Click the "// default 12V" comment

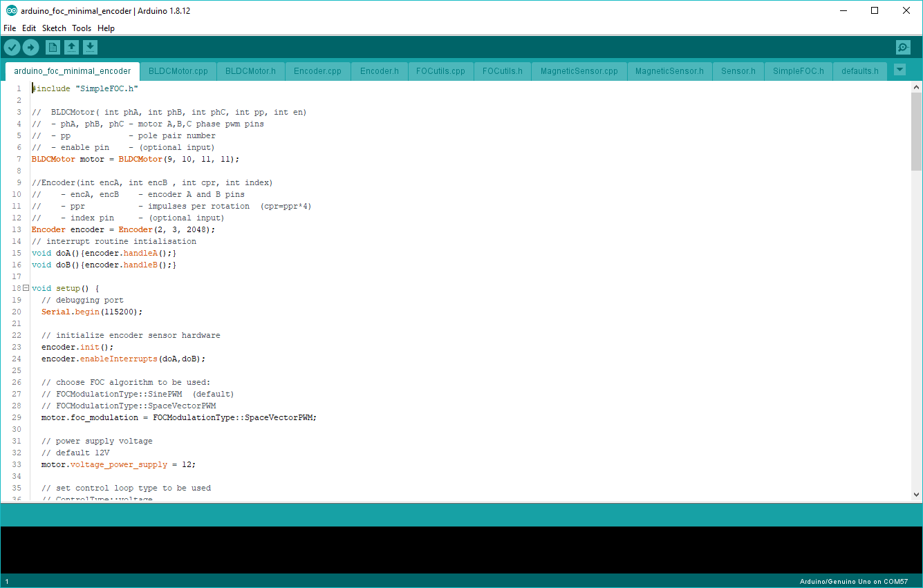tap(75, 453)
